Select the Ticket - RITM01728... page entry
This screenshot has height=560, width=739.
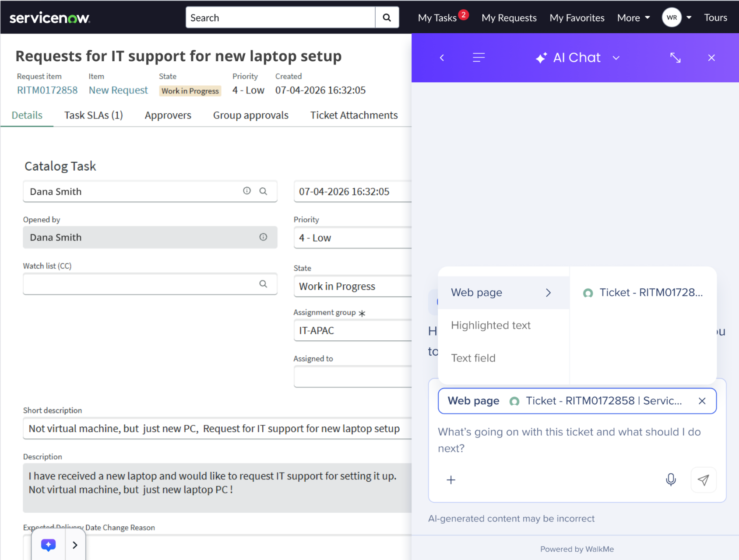[x=643, y=293]
